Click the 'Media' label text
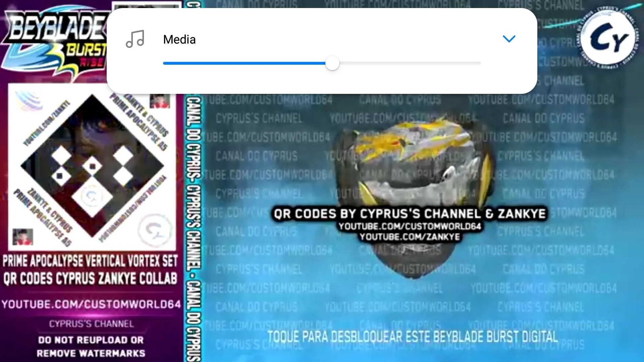Screen dimensions: 644x362 [179, 40]
